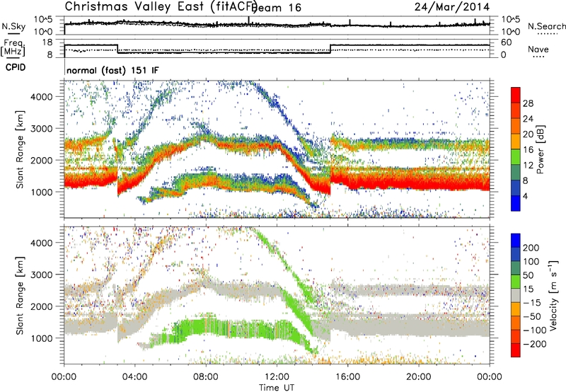This screenshot has width=566, height=392.
Task: Click the -100 label on Velocity color bar
Action: pos(534,330)
